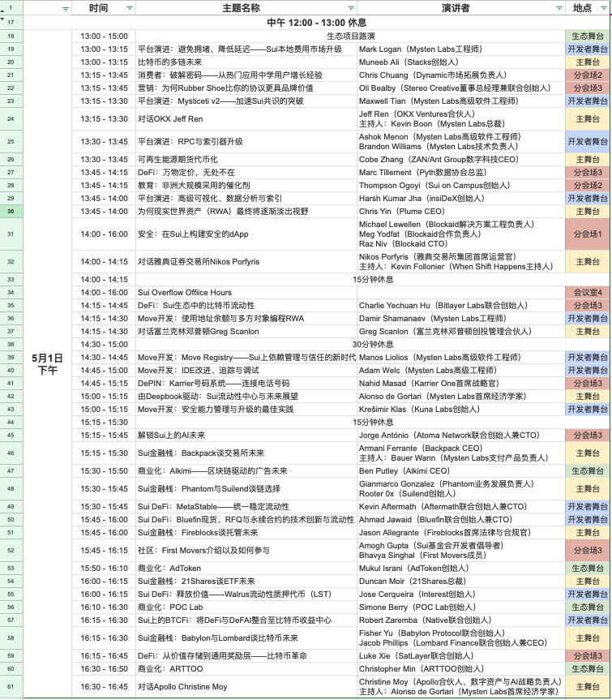Select the 商业化:ARTTOO topic cell
This screenshot has height=700, width=612.
[246, 668]
